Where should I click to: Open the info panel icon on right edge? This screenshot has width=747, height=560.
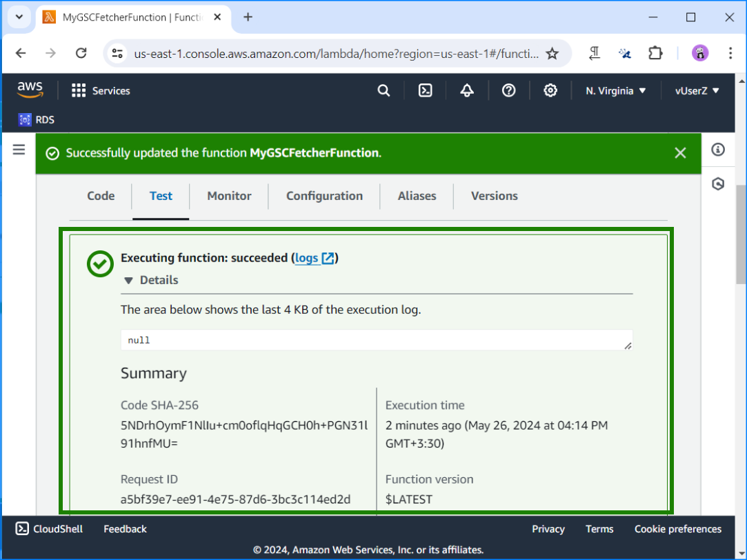click(x=717, y=149)
